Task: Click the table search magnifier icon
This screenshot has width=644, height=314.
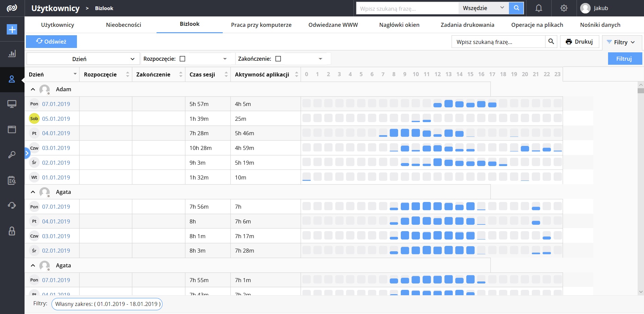Action: click(551, 42)
